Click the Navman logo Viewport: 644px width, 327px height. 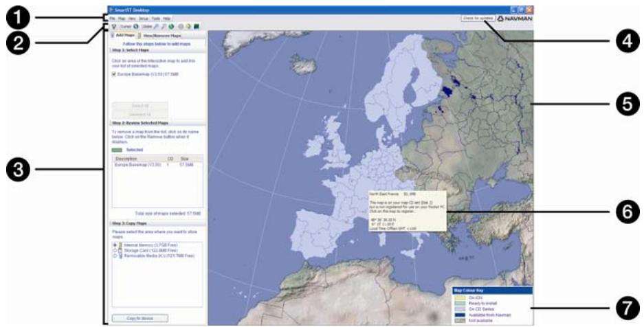coord(515,19)
